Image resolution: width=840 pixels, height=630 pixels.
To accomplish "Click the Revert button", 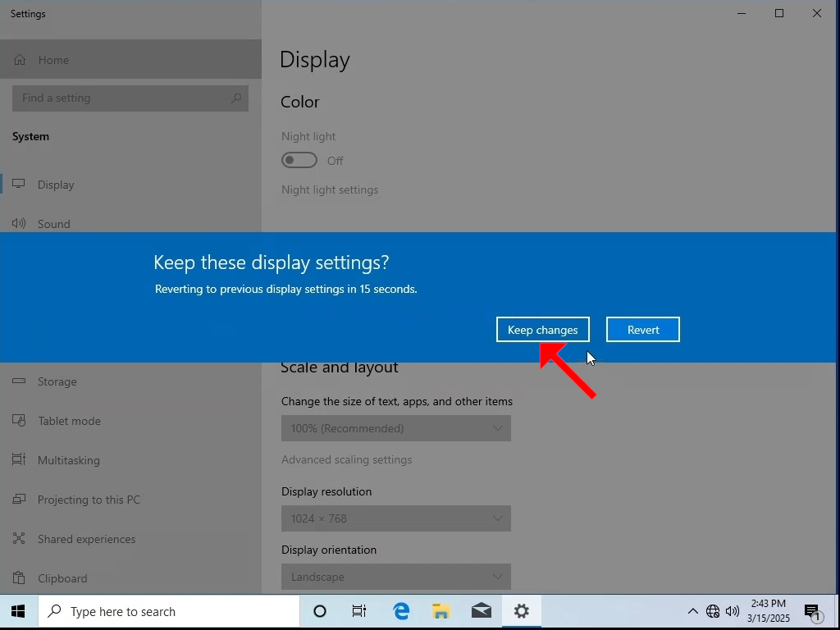I will point(643,330).
